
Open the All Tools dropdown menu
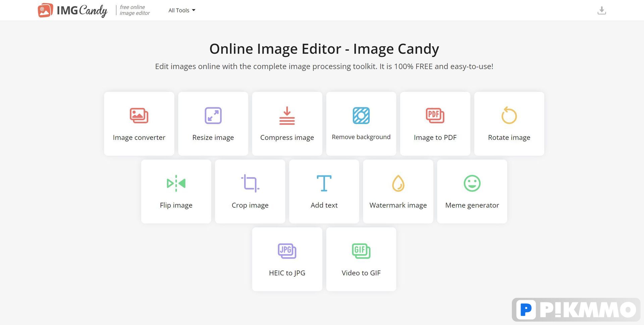[x=182, y=10]
